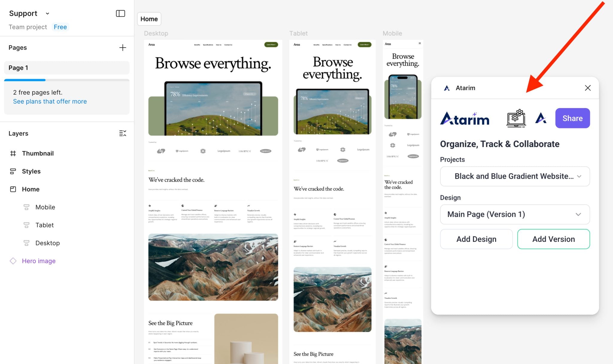Toggle the sidebar panel icon

120,13
